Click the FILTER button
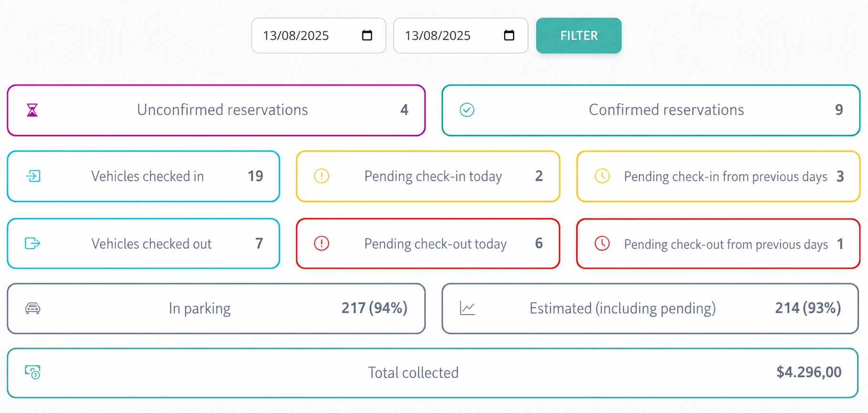Screen dimensions: 868x413 pos(579,36)
